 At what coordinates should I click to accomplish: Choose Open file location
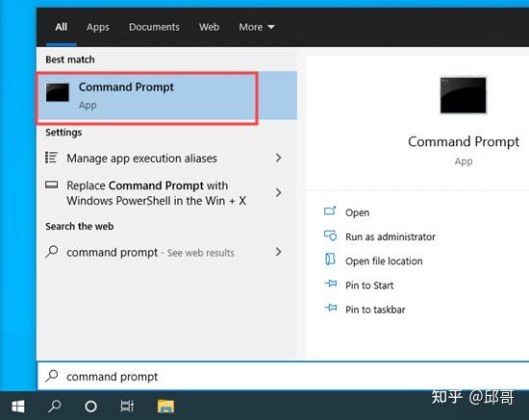tap(384, 261)
